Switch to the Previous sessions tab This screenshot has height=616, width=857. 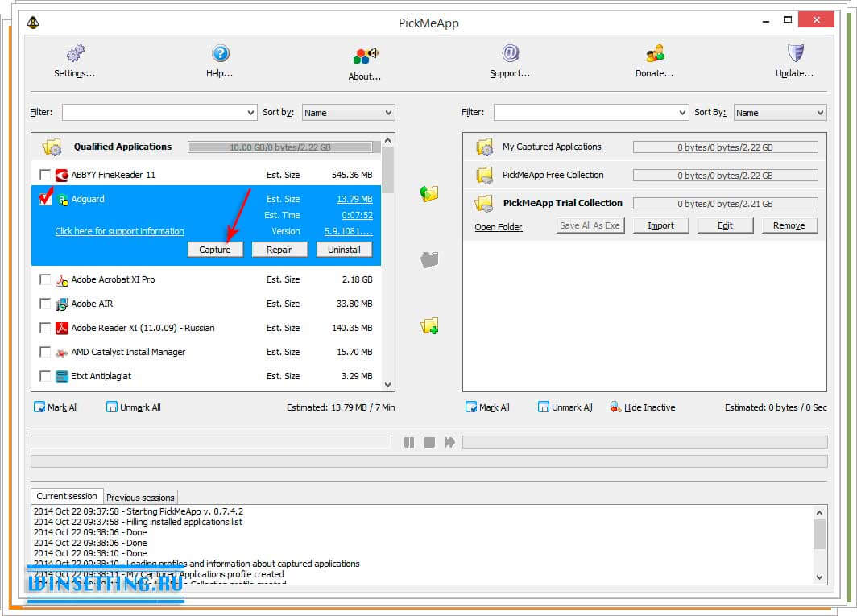(140, 498)
